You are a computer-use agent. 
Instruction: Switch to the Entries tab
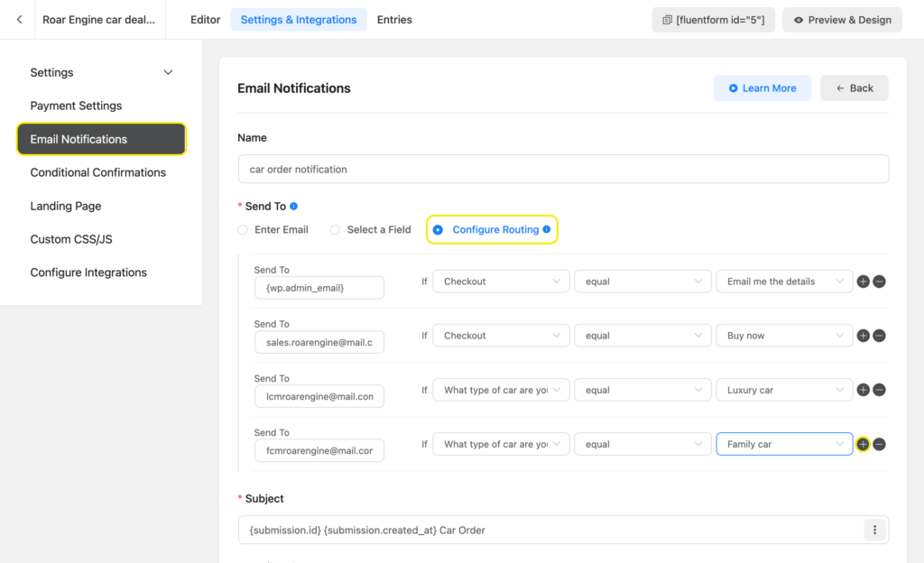coord(394,20)
